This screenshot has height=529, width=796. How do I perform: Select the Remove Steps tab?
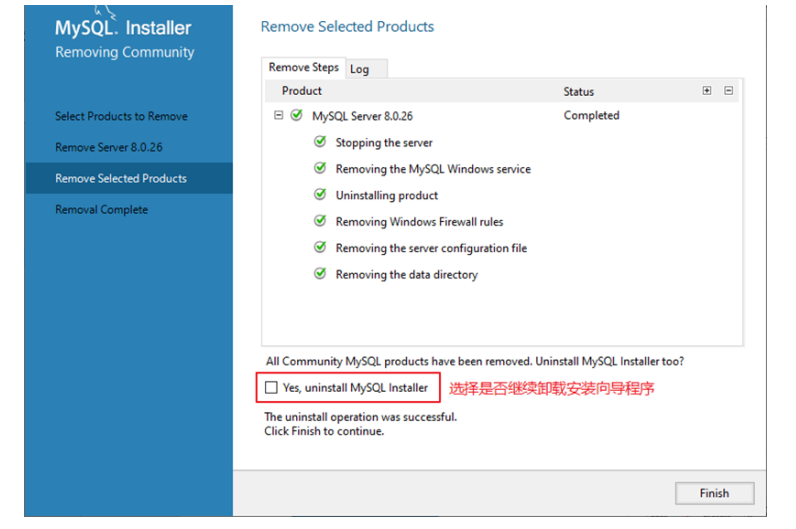point(304,67)
